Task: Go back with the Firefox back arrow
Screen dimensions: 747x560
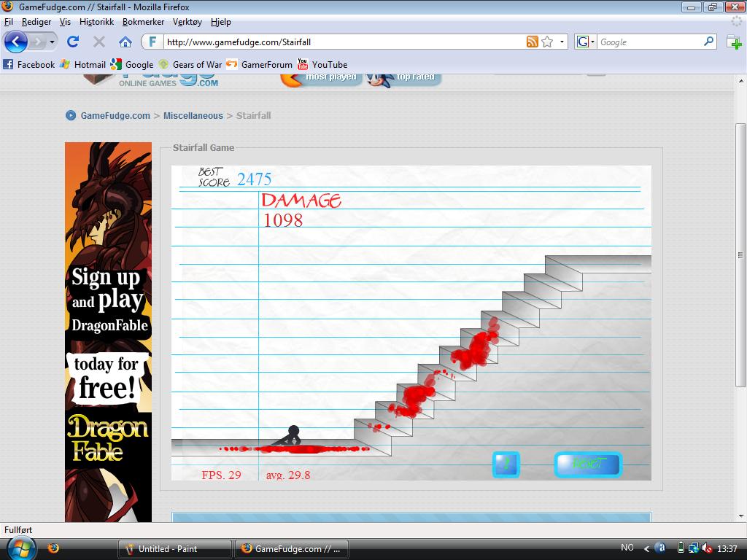Action: (16, 42)
